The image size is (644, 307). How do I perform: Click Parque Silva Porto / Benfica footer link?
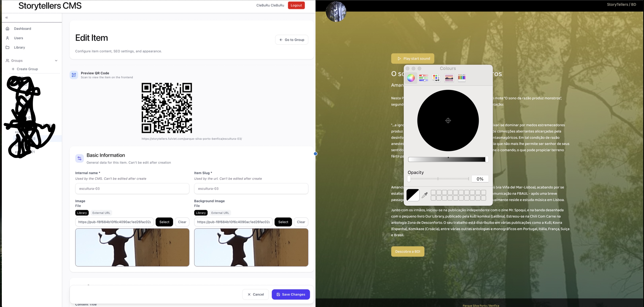(x=481, y=305)
